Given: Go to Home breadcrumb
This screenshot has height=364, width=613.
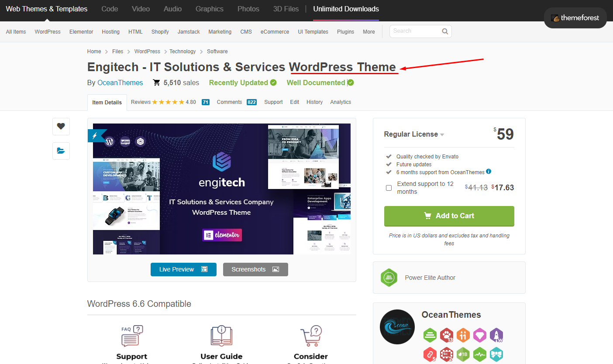Looking at the screenshot, I should point(94,52).
